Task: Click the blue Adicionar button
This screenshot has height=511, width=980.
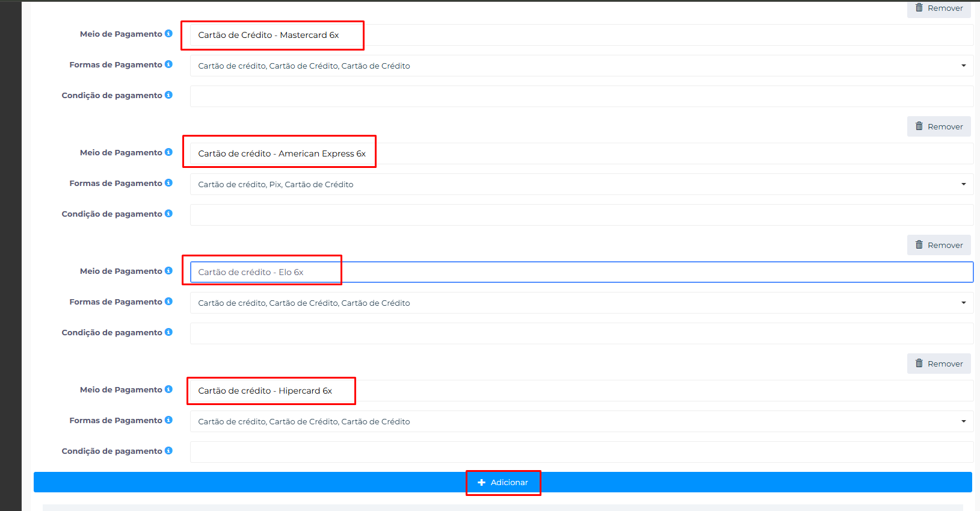Action: (503, 482)
